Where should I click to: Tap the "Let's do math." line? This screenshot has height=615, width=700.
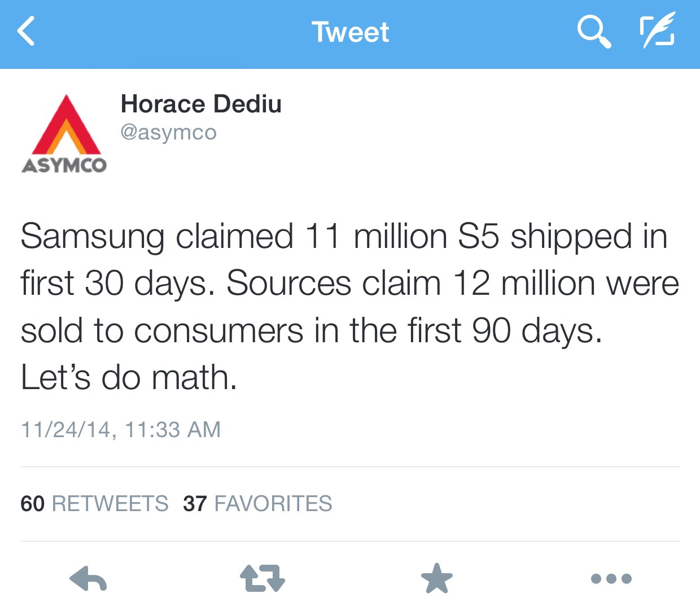point(129,377)
